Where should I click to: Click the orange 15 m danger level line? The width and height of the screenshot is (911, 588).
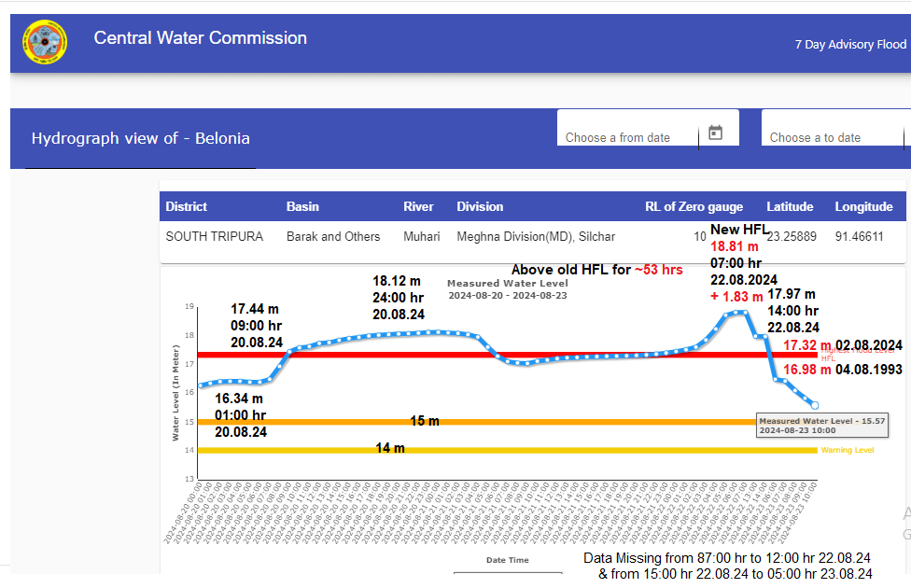(x=560, y=422)
